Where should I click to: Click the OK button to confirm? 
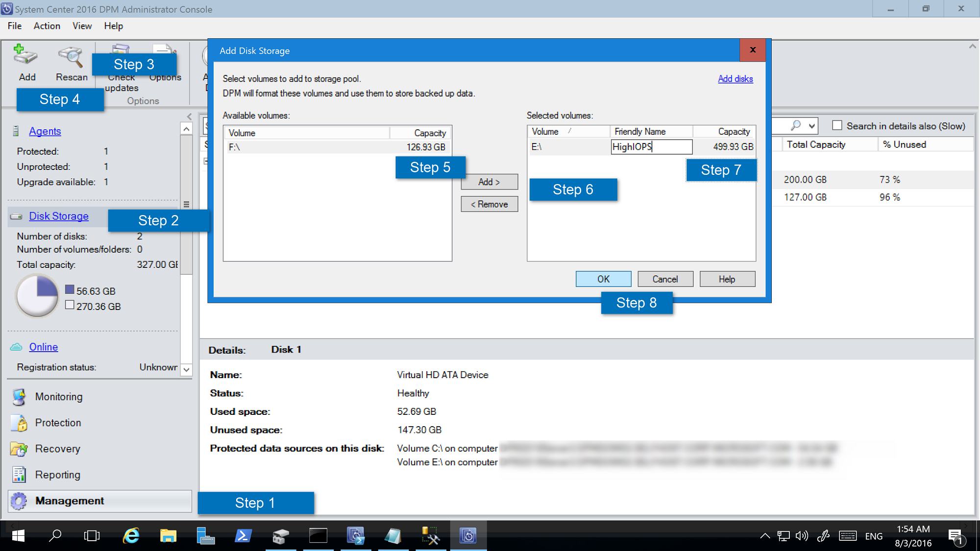603,279
